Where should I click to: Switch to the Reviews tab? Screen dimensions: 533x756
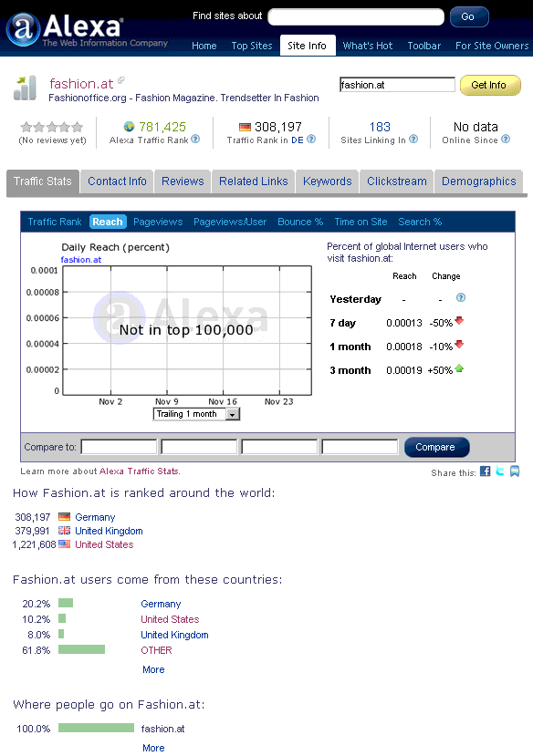[183, 181]
